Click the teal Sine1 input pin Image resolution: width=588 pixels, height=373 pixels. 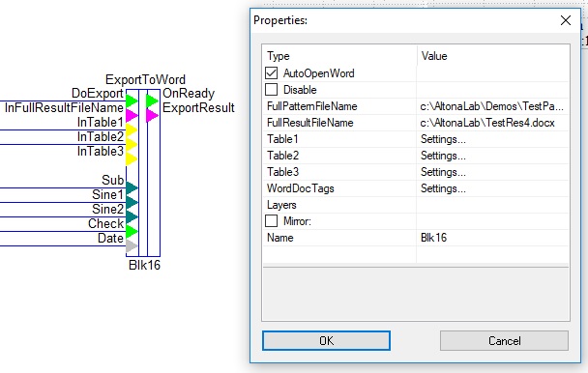pyautogui.click(x=132, y=202)
